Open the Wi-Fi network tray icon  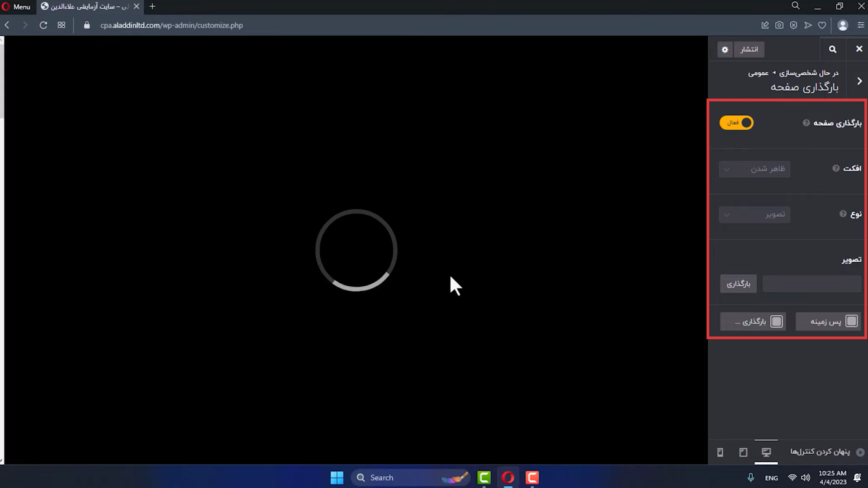click(792, 478)
